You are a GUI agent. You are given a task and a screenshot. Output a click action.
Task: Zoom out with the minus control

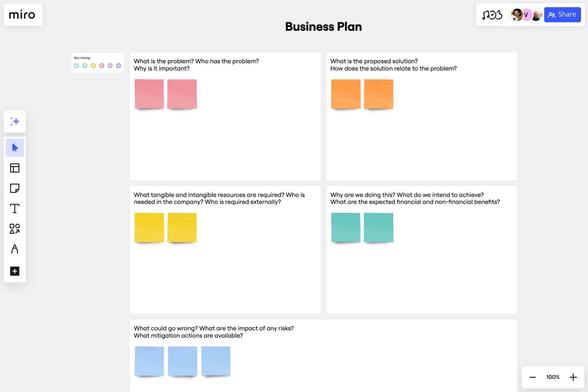tap(532, 377)
